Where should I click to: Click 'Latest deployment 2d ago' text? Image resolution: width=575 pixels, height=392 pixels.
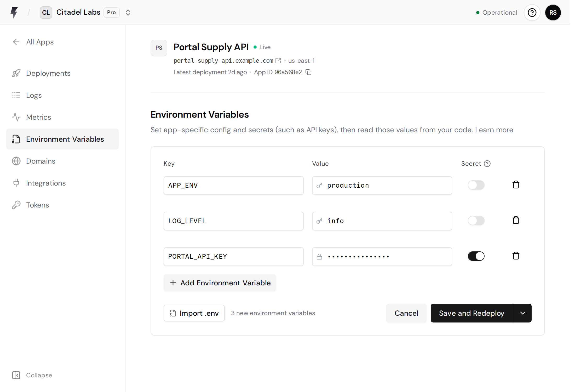(x=210, y=72)
